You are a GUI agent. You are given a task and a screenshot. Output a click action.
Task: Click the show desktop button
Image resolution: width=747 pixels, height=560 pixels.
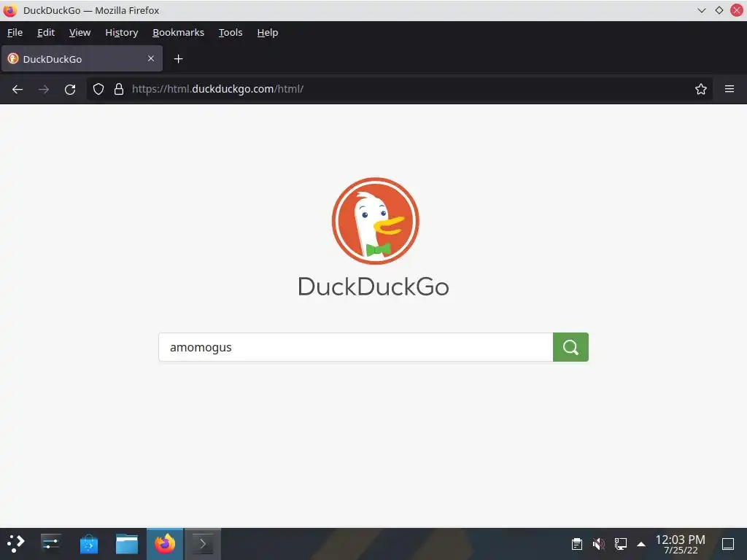(x=728, y=544)
